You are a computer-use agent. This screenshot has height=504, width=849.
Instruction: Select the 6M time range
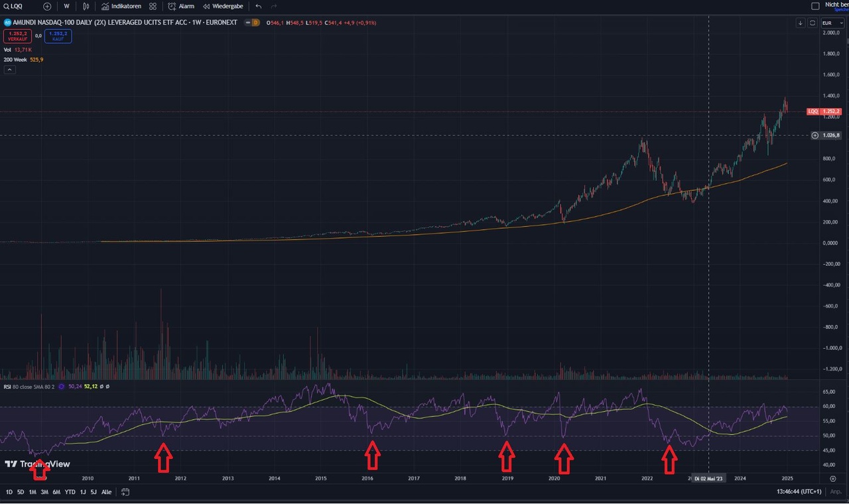click(56, 492)
